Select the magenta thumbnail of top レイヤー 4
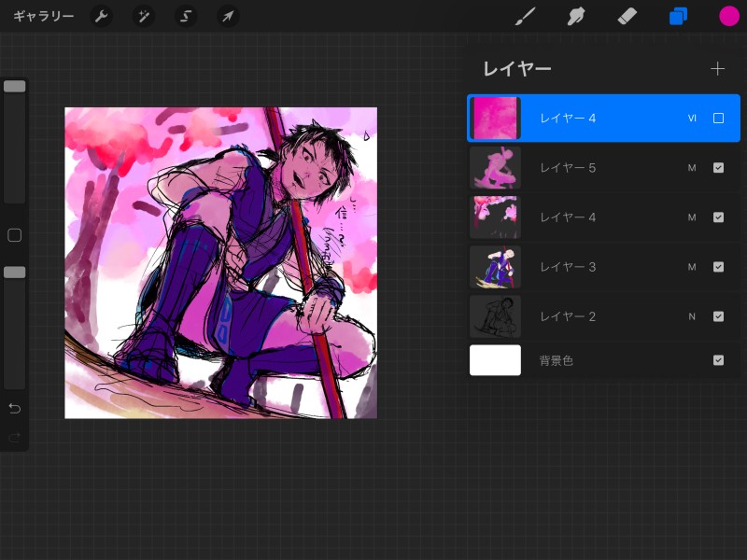This screenshot has height=560, width=747. point(495,119)
